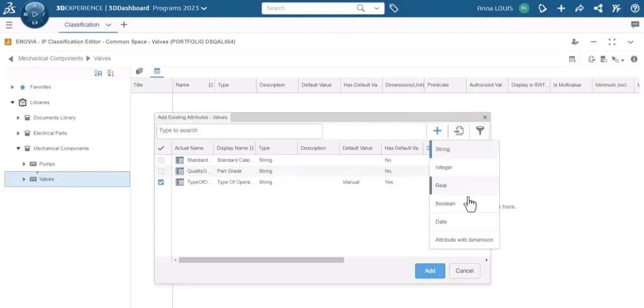Click the tag icon beside search bar
644x308 pixels.
click(394, 8)
